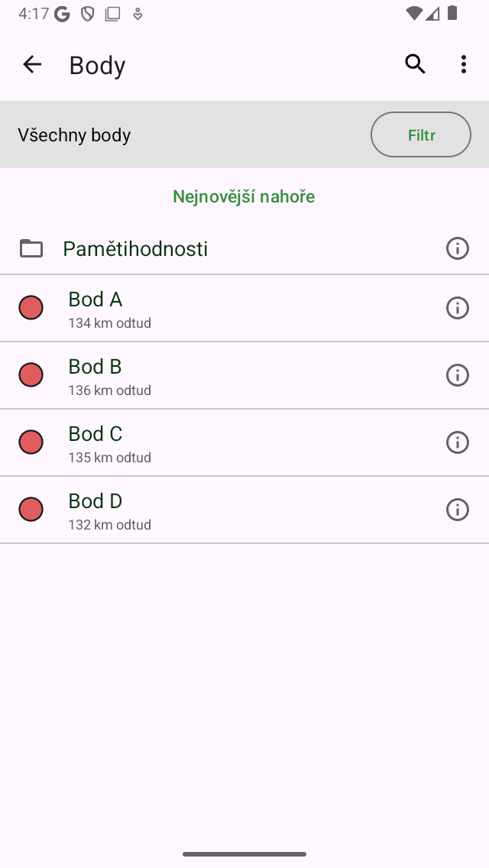Screen dimensions: 489x868
Task: Show info for Bod B
Action: click(x=457, y=375)
